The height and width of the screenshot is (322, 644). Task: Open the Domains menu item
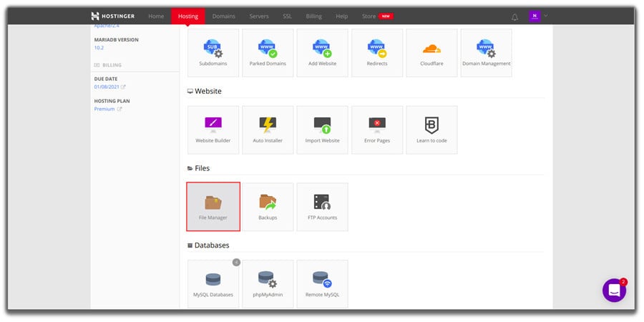coord(224,16)
